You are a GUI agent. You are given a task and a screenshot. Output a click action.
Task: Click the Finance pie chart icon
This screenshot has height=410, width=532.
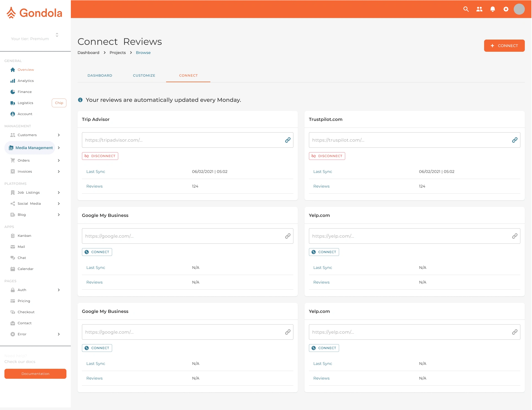pyautogui.click(x=13, y=92)
